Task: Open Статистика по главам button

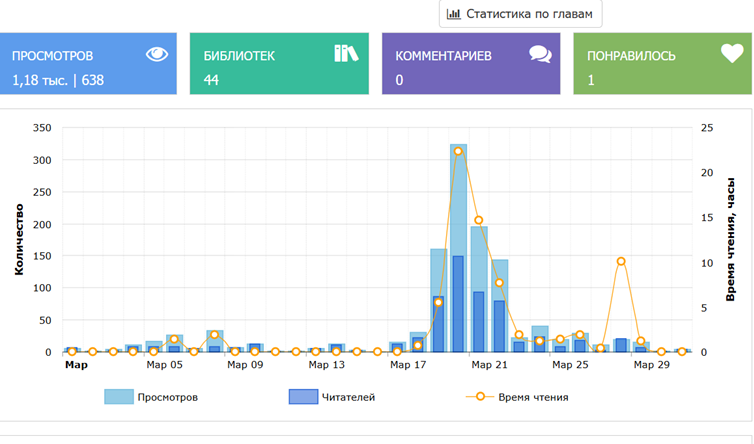Action: [x=520, y=14]
